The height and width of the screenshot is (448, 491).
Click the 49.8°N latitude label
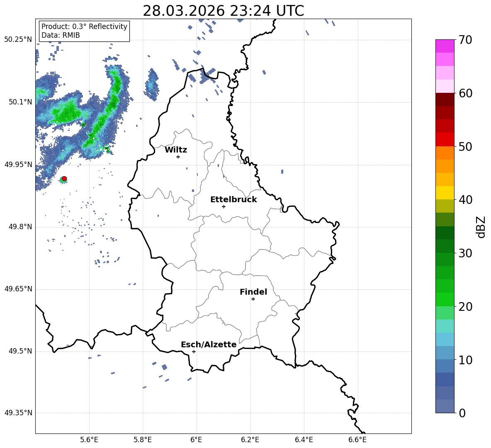(x=20, y=227)
